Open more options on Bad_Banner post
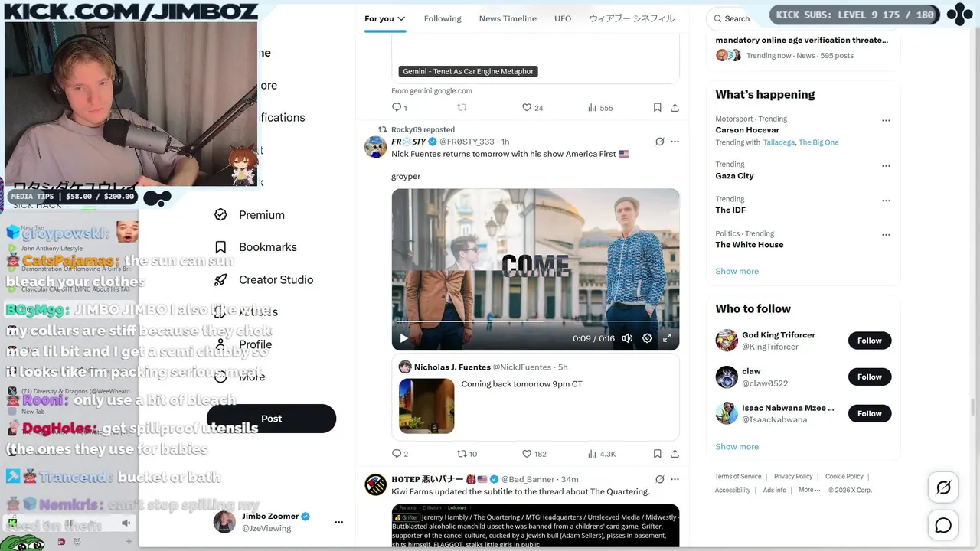The width and height of the screenshot is (980, 551). pyautogui.click(x=675, y=480)
